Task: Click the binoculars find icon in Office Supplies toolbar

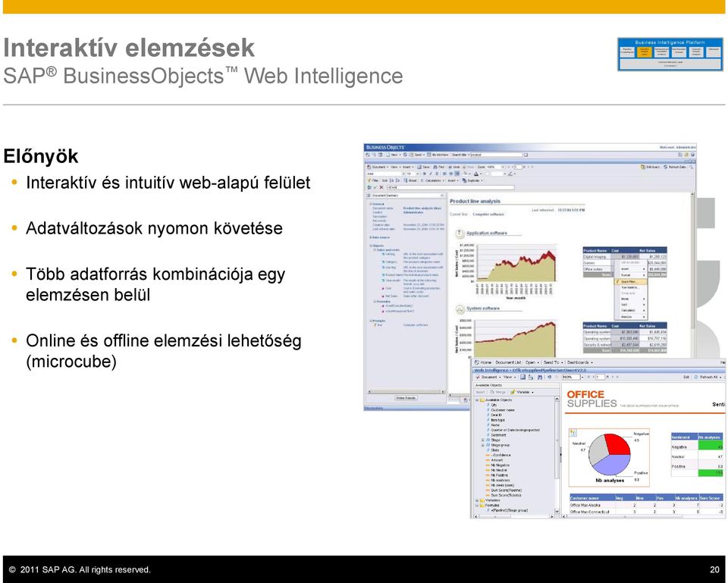Action: (539, 378)
